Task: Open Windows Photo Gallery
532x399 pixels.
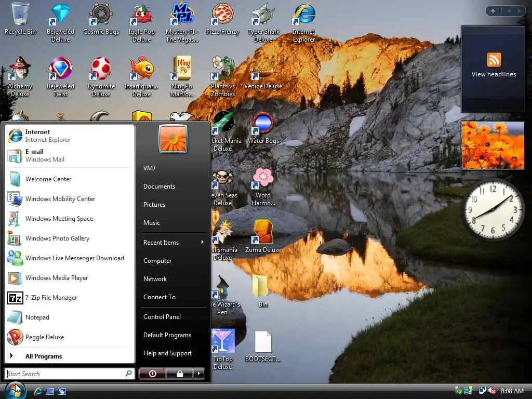Action: [70, 238]
